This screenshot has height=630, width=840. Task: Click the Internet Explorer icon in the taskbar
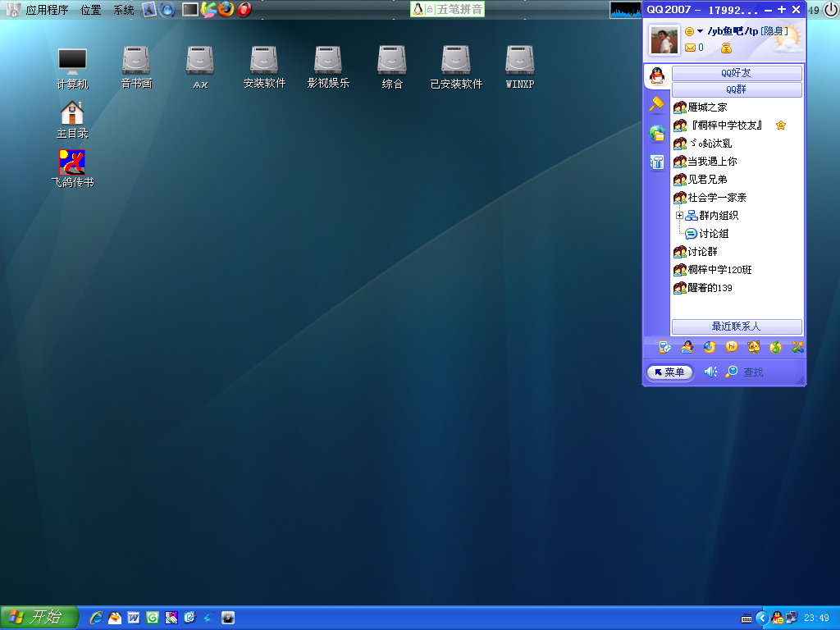97,618
